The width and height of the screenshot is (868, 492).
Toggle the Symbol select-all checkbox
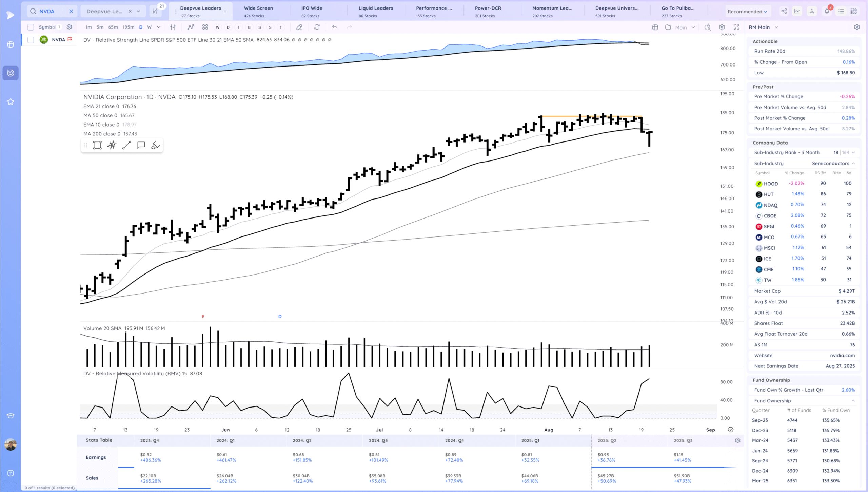pos(31,27)
